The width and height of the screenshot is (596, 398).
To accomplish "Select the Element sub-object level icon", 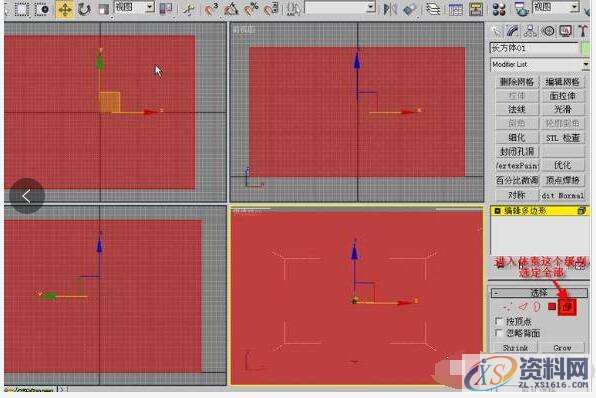I will [567, 307].
